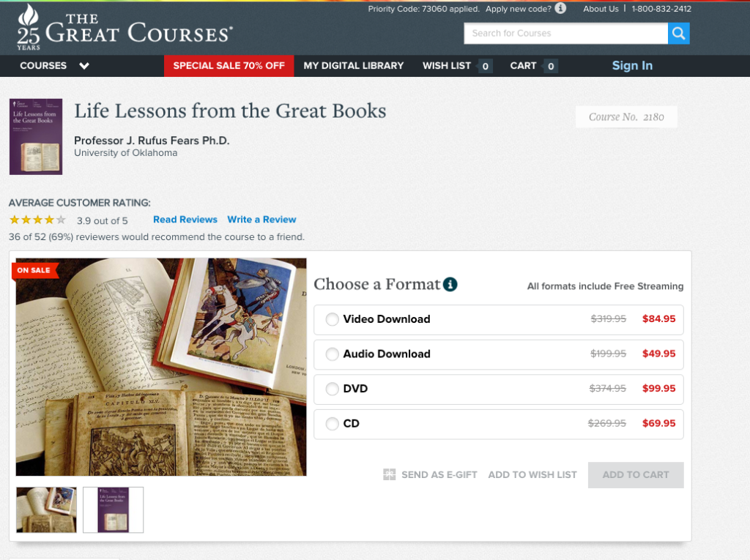Expand the Courses dropdown chevron

pyautogui.click(x=84, y=66)
